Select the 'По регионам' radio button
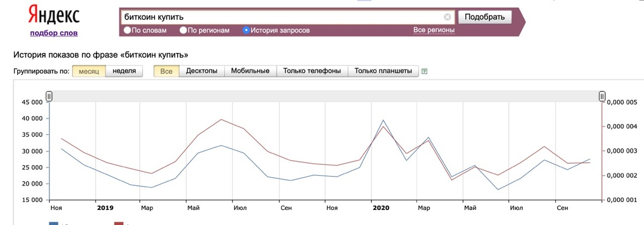Screen dimensions: 644x225 point(184,31)
